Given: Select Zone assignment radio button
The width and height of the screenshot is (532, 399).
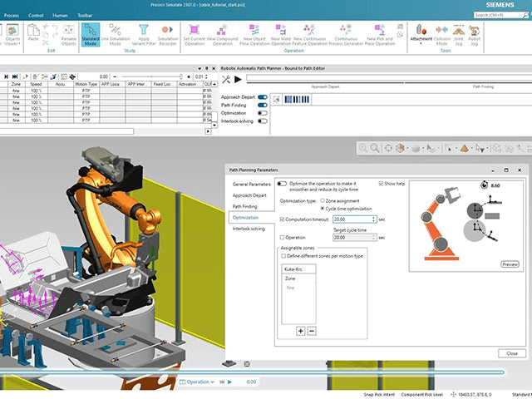Looking at the screenshot, I should pyautogui.click(x=323, y=201).
